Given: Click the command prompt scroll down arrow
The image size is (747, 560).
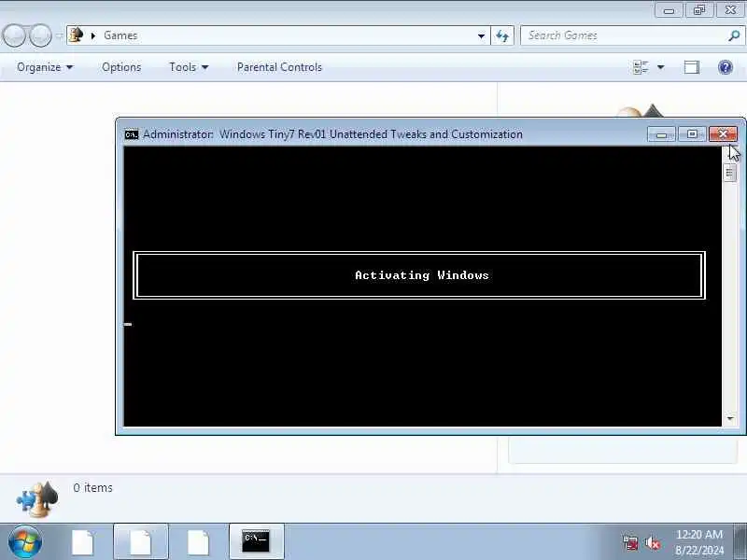Looking at the screenshot, I should point(730,418).
